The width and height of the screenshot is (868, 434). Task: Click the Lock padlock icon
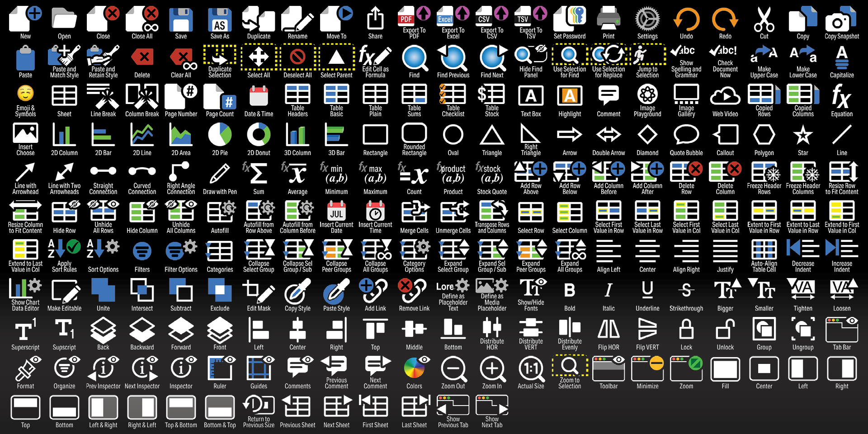686,329
